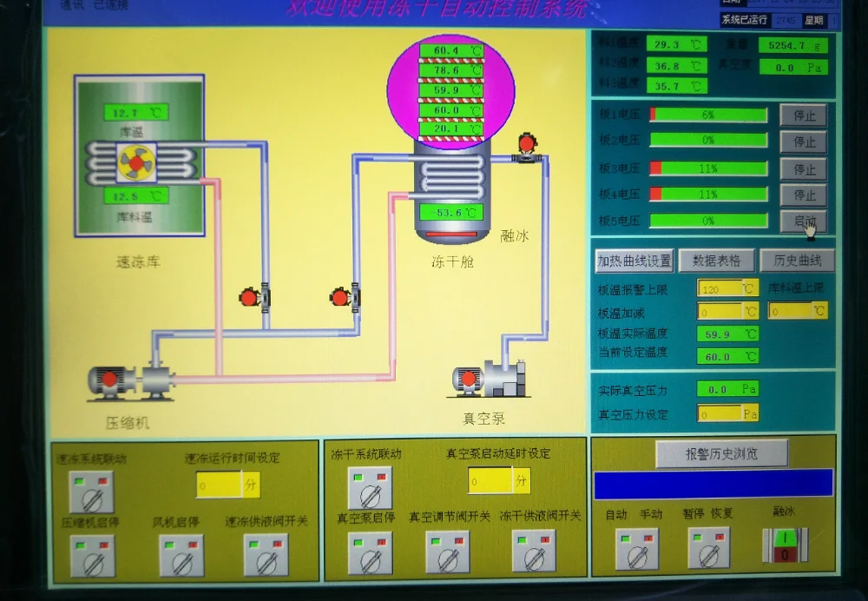Click the 板1电压 6% bar
Screen dimensions: 868x601
tap(708, 115)
